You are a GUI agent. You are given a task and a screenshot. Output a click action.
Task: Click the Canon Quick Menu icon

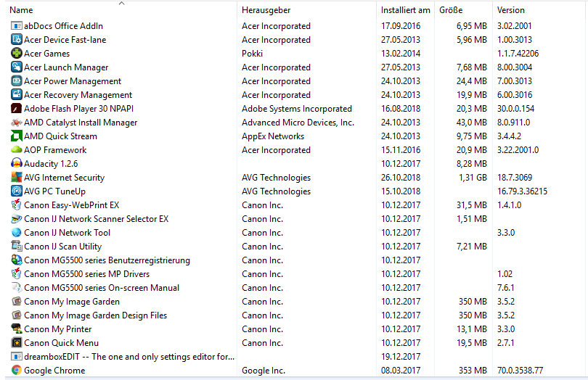point(17,343)
